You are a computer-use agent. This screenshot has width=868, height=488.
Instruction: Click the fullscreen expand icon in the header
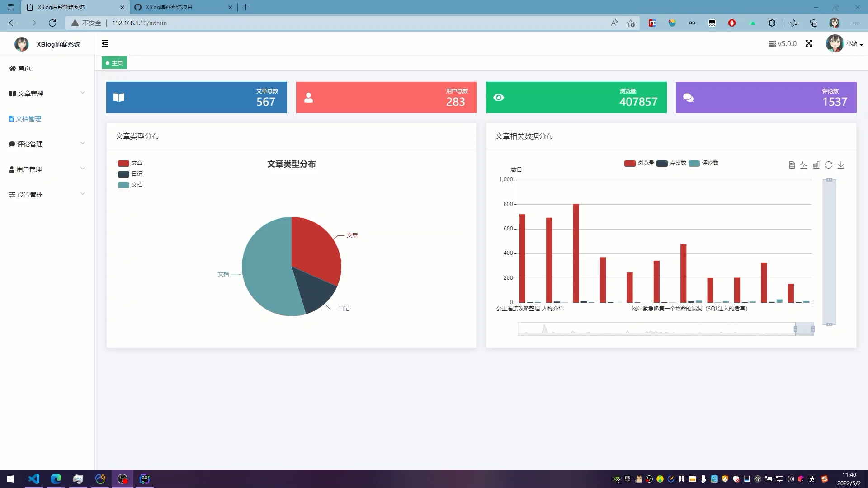[x=809, y=43]
